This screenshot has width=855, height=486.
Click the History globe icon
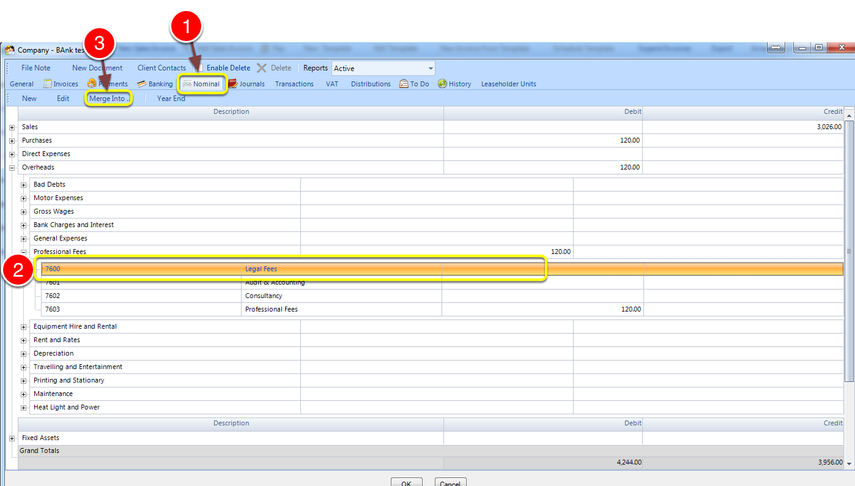[x=442, y=84]
